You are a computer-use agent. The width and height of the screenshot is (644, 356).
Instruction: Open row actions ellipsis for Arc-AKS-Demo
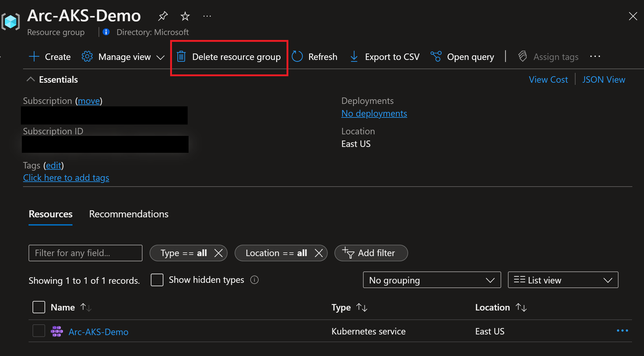click(x=623, y=331)
